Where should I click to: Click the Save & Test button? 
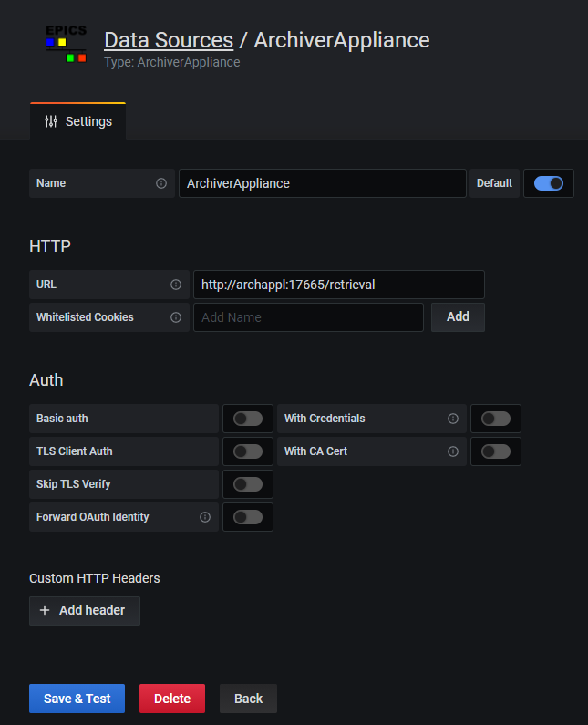(77, 699)
